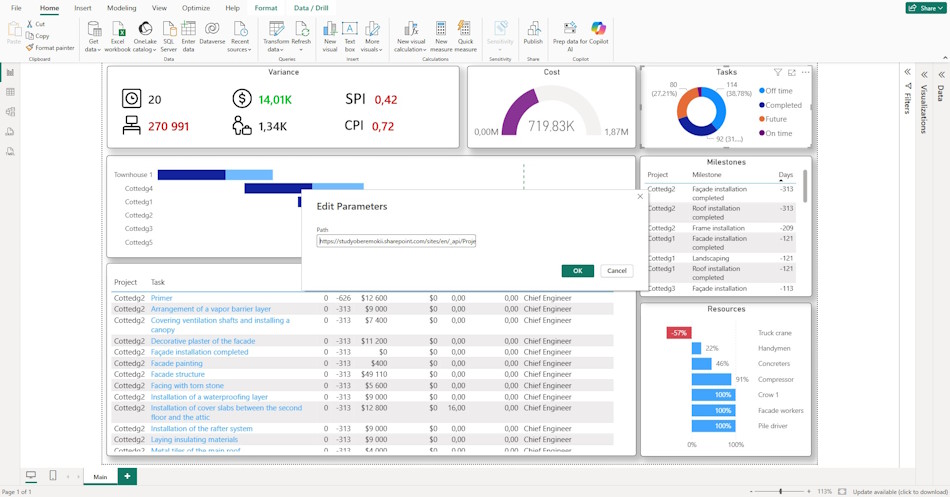The height and width of the screenshot is (497, 950).
Task: Collapse the ribbon with chevron
Action: (x=945, y=58)
